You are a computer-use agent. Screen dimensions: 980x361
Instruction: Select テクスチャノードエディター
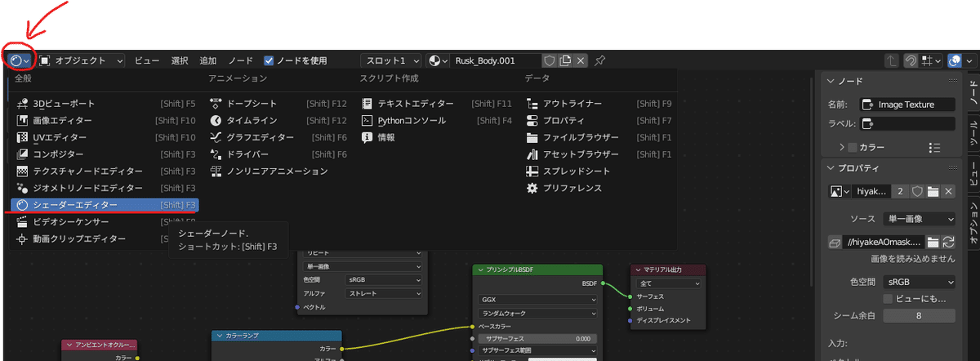pos(105,171)
